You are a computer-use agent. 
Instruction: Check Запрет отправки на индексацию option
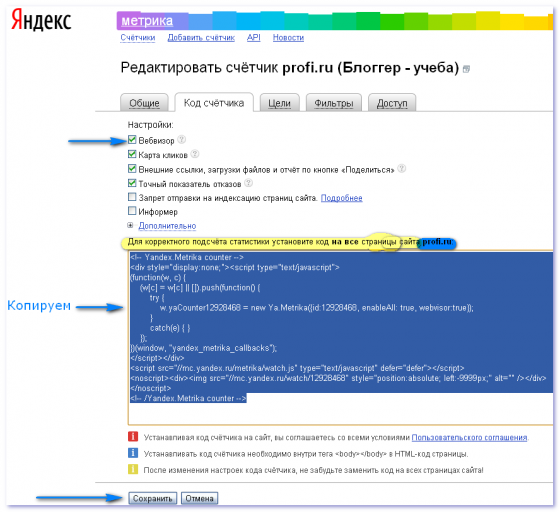132,197
